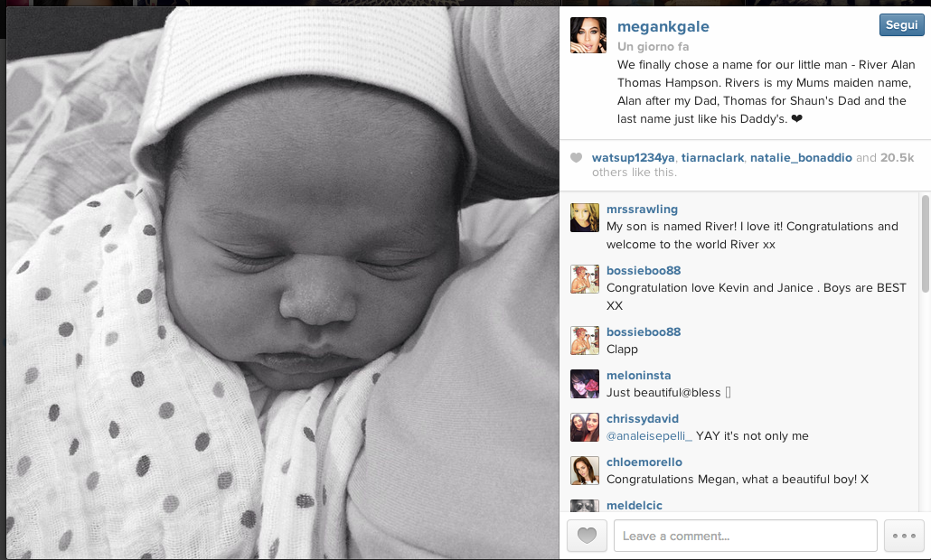The width and height of the screenshot is (931, 560).
Task: Click the comments scrollbar thumb
Action: click(925, 243)
